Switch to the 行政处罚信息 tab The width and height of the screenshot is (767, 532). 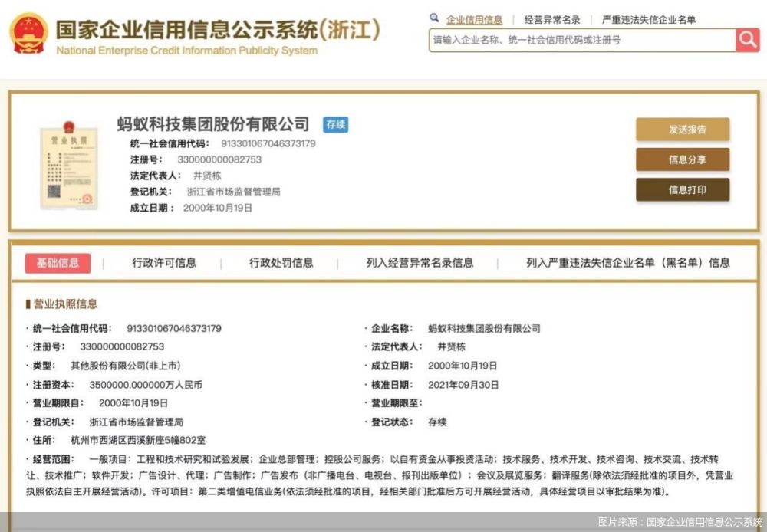(x=281, y=263)
